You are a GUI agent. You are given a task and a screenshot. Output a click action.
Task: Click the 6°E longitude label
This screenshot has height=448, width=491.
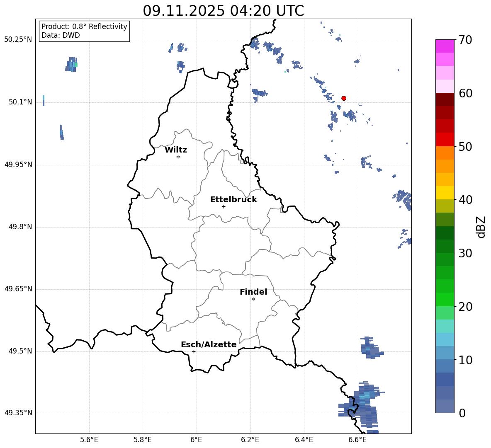(x=196, y=440)
